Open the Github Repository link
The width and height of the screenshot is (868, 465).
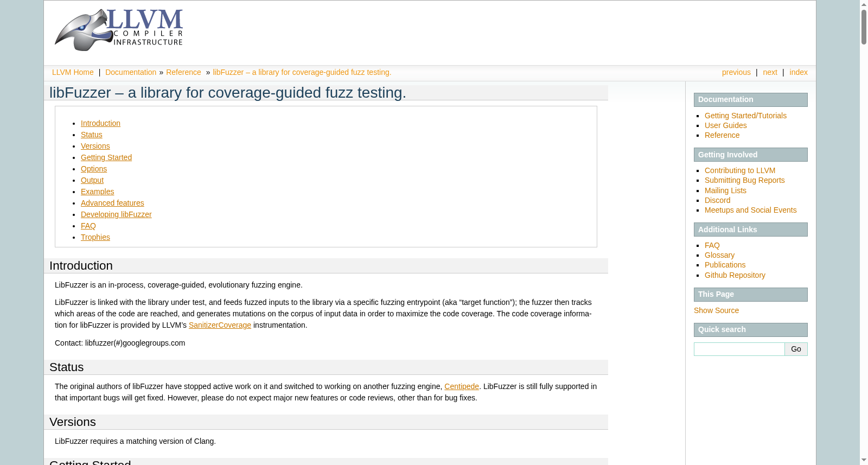click(735, 275)
